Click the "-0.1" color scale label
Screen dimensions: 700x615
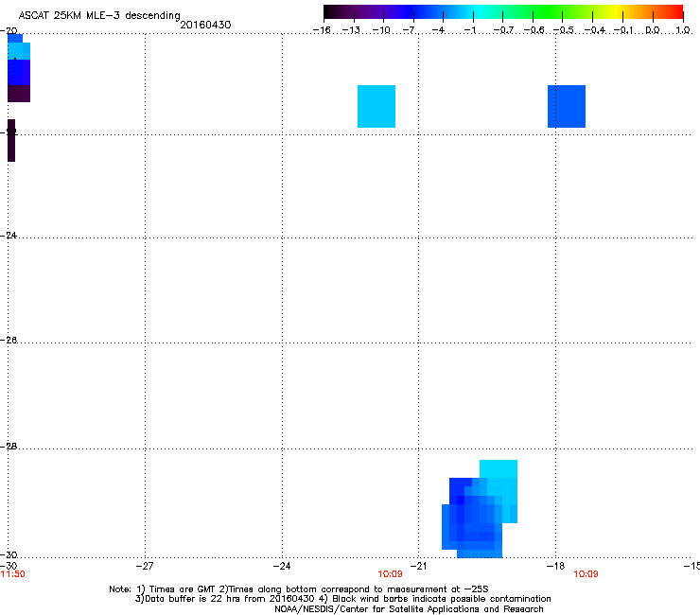pyautogui.click(x=623, y=30)
